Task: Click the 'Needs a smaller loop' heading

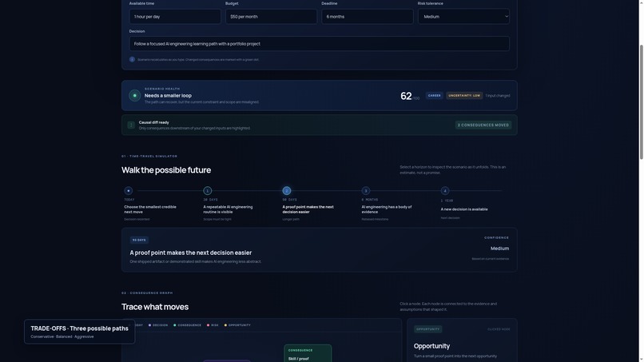Action: 168,95
